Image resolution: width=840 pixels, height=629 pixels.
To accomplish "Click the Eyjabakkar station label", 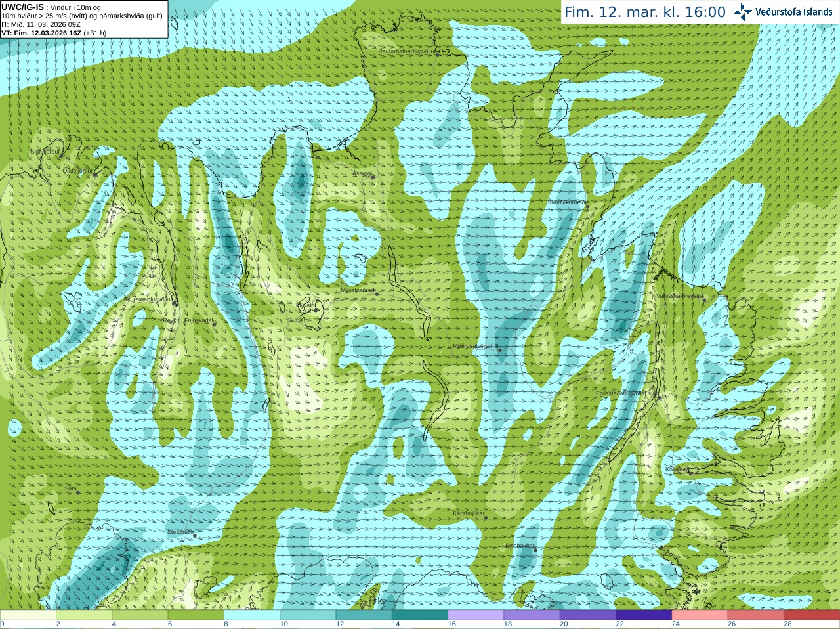I will point(520,546).
